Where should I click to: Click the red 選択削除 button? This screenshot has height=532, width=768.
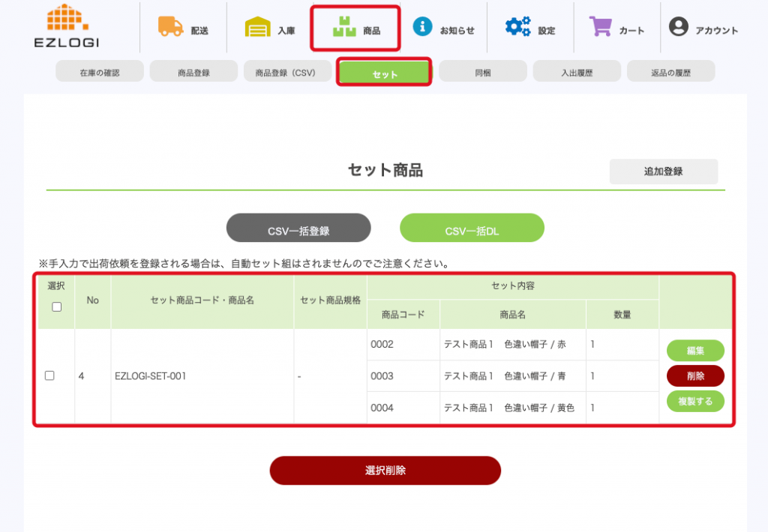coord(385,471)
